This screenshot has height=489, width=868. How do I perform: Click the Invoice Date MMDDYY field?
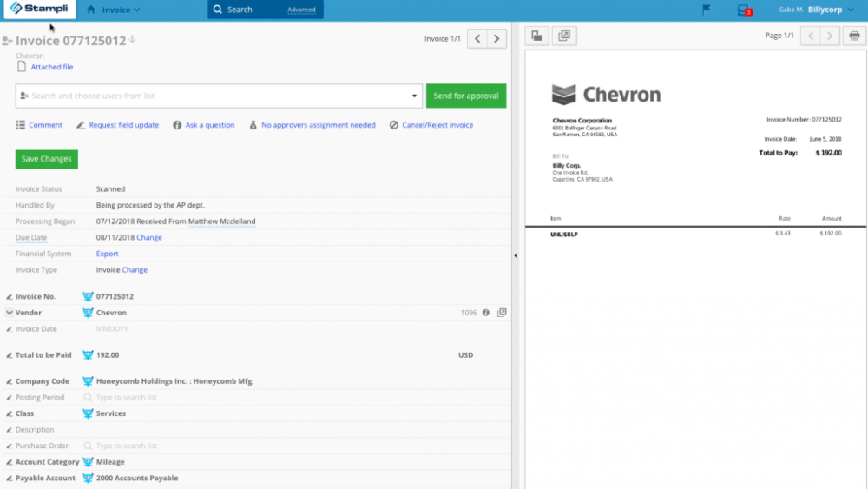(112, 329)
